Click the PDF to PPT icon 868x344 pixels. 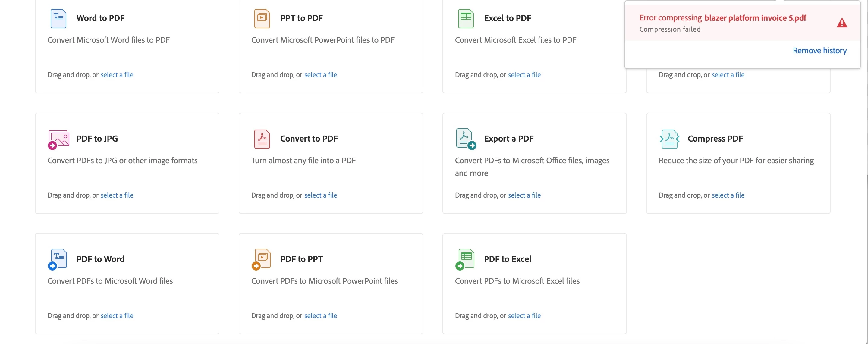(262, 259)
